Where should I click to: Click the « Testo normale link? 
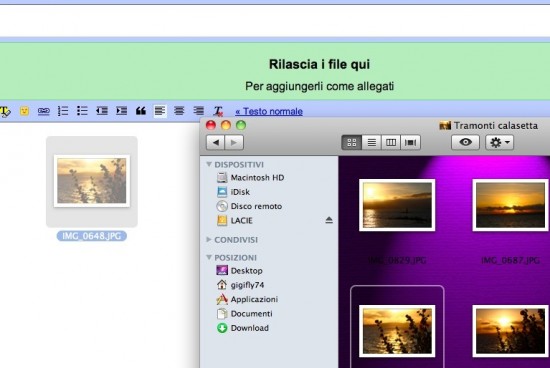[269, 112]
